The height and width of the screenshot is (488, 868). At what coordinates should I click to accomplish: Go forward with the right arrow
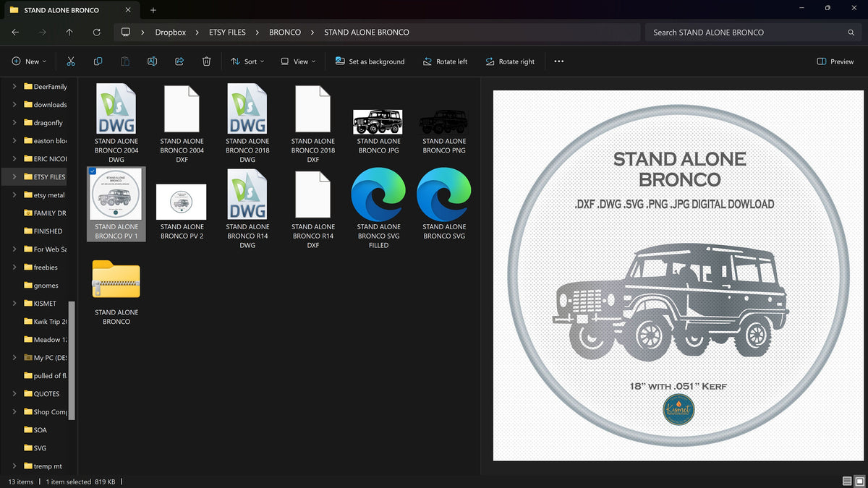[x=42, y=33]
